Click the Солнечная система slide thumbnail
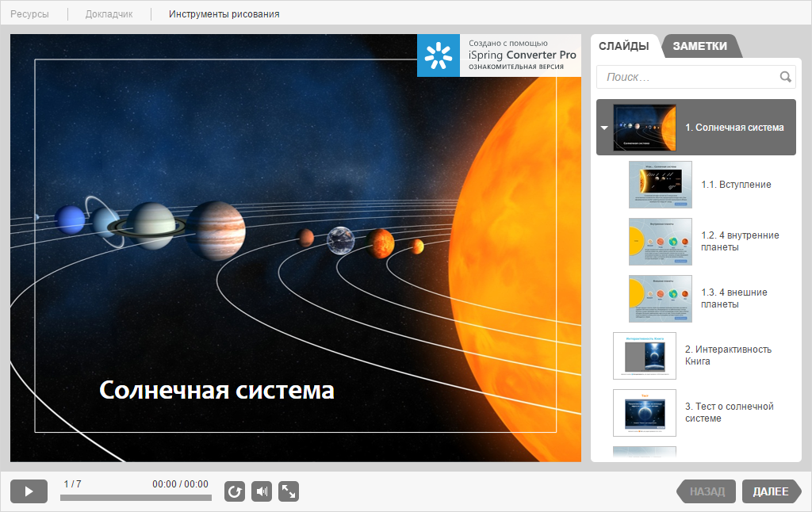 pyautogui.click(x=645, y=128)
